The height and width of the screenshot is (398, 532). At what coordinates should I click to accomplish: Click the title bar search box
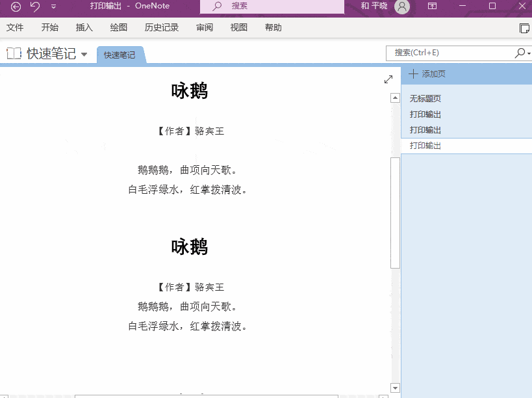click(272, 7)
